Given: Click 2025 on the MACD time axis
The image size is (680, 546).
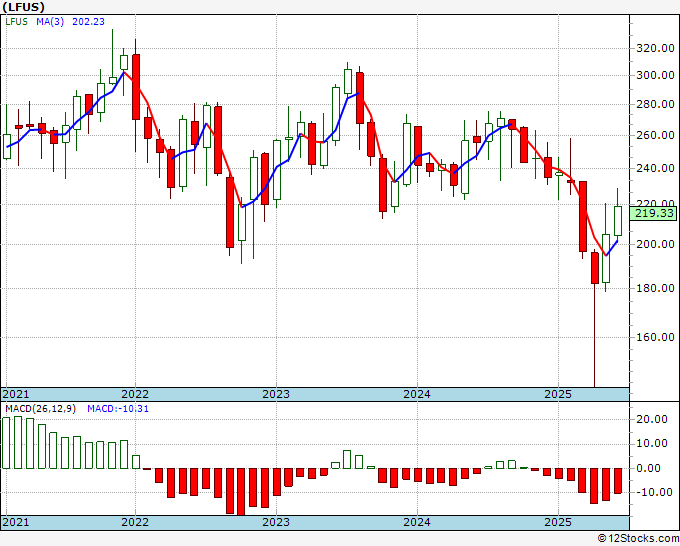Looking at the screenshot, I should click(x=558, y=522).
